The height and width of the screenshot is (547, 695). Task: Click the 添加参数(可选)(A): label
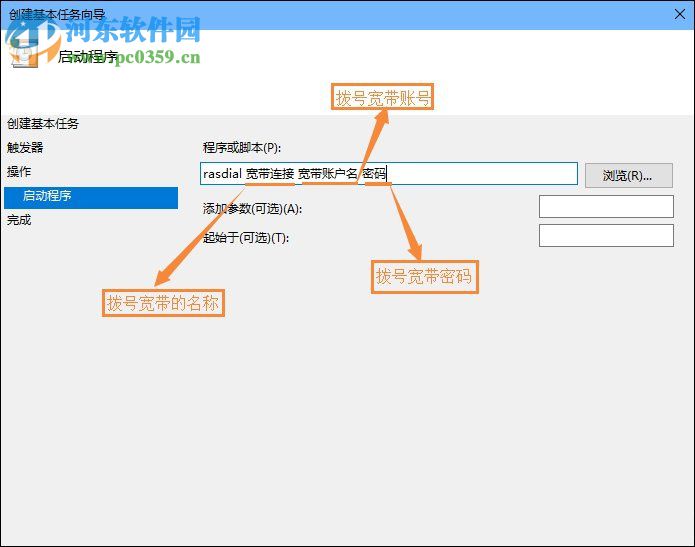252,208
